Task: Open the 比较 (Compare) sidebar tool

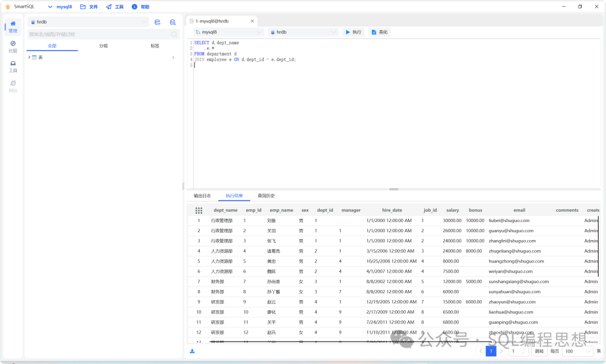Action: pos(13,47)
